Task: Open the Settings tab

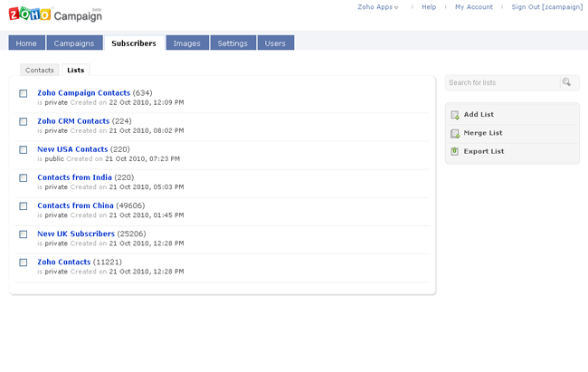Action: pos(232,43)
